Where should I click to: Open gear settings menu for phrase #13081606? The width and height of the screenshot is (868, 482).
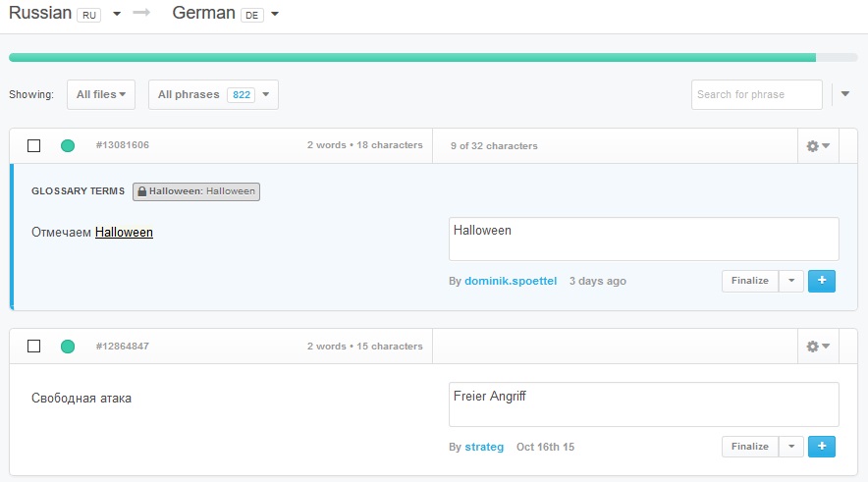(x=818, y=146)
